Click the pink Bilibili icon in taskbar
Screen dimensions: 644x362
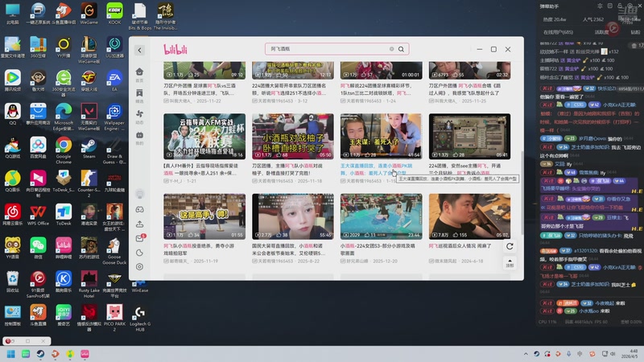(85, 354)
